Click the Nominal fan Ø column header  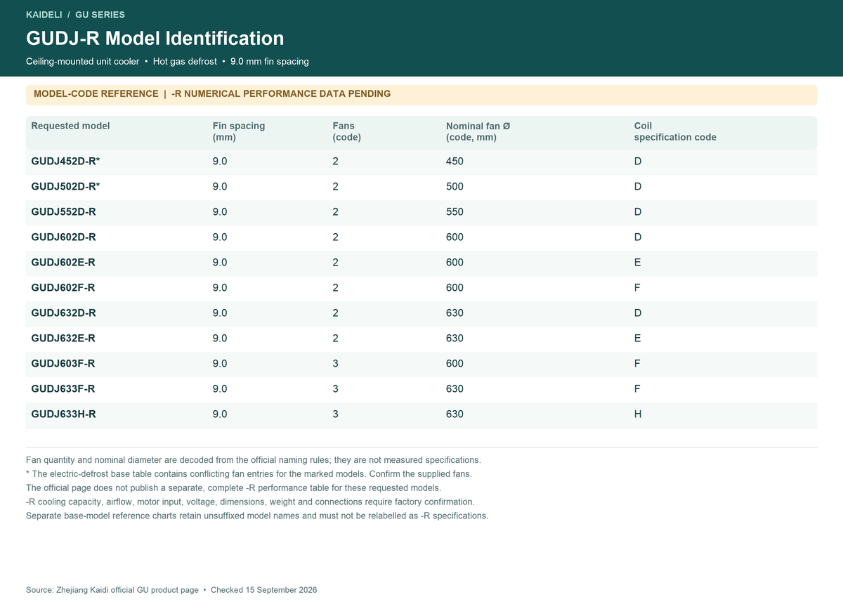(478, 131)
